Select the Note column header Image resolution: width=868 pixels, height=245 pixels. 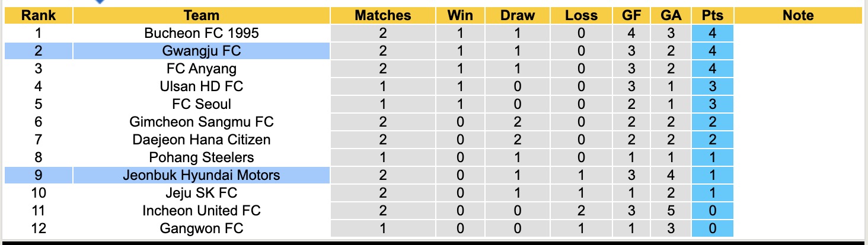point(798,15)
